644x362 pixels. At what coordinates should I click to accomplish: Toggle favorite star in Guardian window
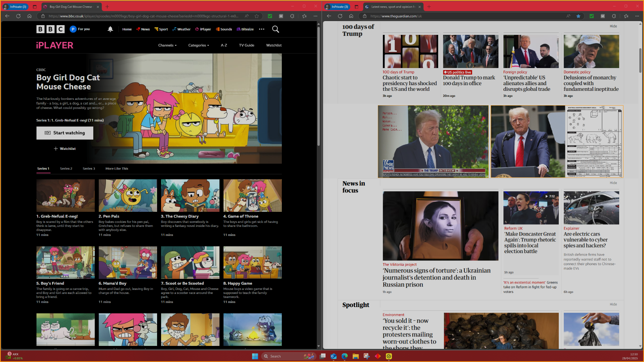pos(578,16)
